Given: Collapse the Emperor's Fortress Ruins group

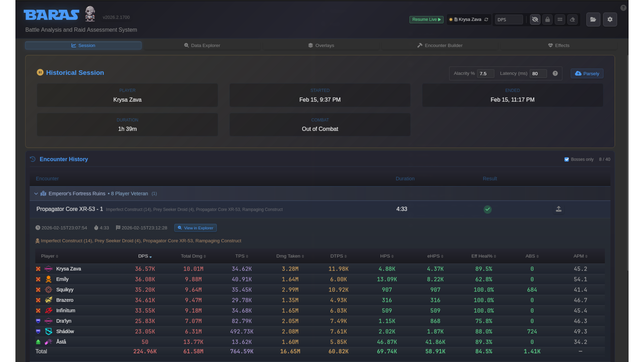Looking at the screenshot, I should point(36,193).
